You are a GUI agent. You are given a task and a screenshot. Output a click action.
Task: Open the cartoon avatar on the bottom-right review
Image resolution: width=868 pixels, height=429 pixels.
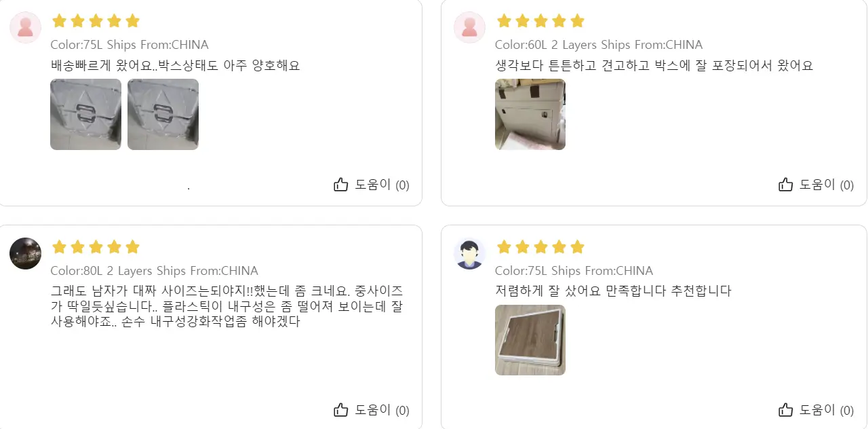tap(470, 254)
